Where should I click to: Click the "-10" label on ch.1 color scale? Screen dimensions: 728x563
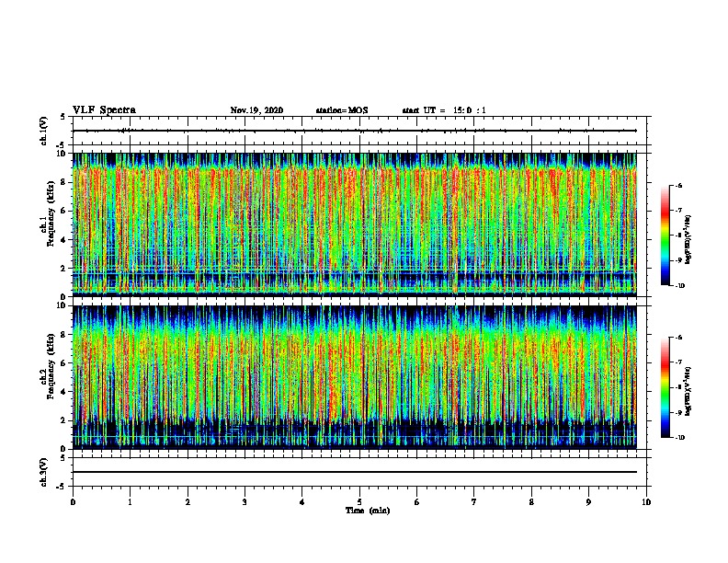pyautogui.click(x=680, y=286)
